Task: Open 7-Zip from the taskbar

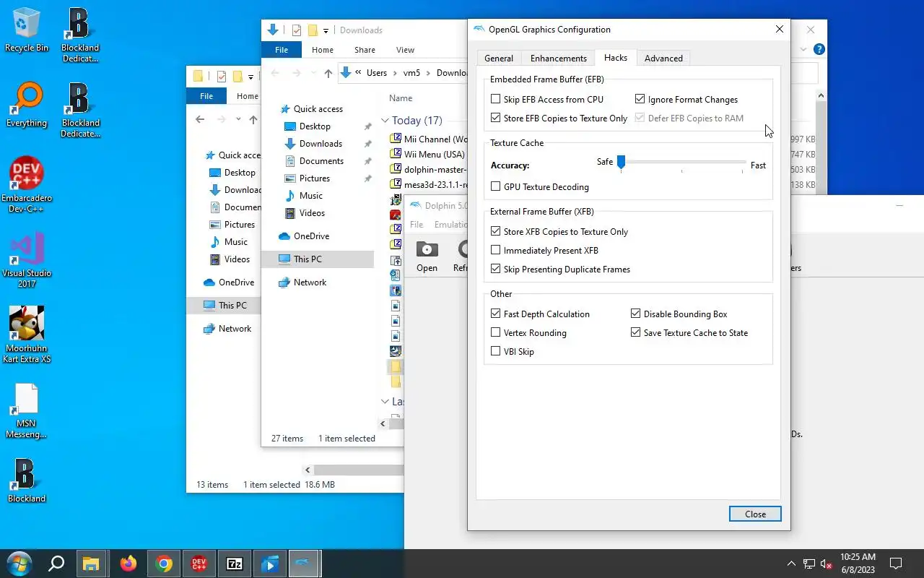Action: point(234,564)
